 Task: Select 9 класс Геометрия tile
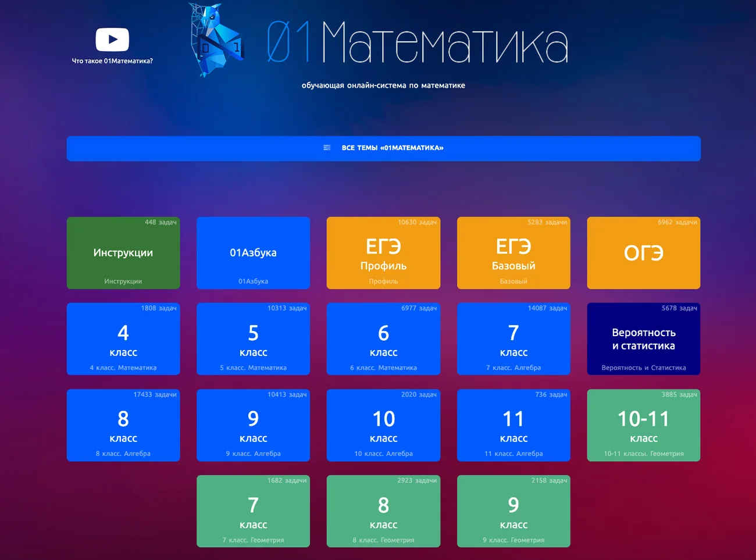point(513,511)
